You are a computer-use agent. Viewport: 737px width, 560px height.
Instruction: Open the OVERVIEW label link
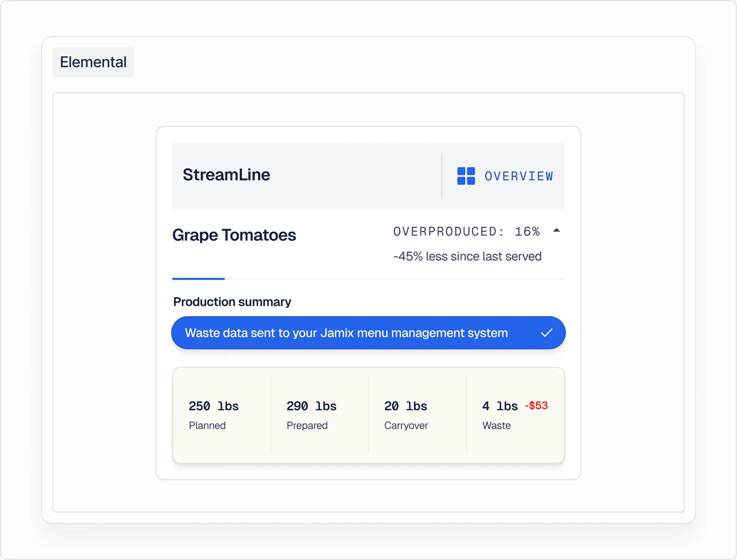tap(519, 176)
